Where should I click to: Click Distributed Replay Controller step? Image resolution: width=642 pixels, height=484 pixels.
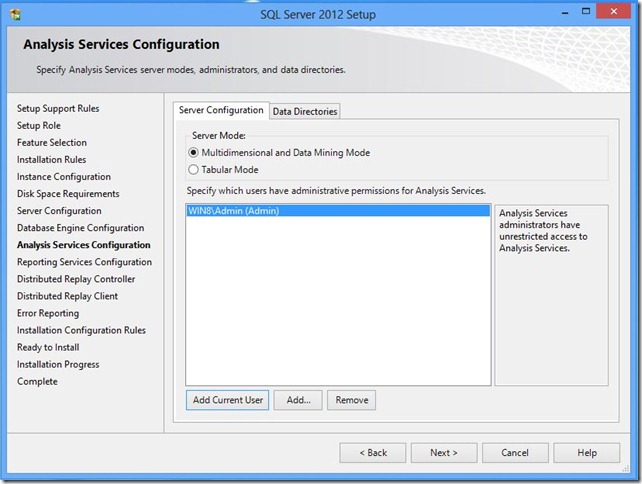76,279
